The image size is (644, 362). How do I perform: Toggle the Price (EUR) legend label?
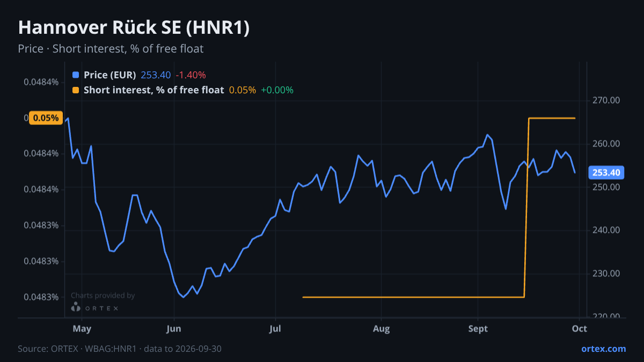point(110,75)
